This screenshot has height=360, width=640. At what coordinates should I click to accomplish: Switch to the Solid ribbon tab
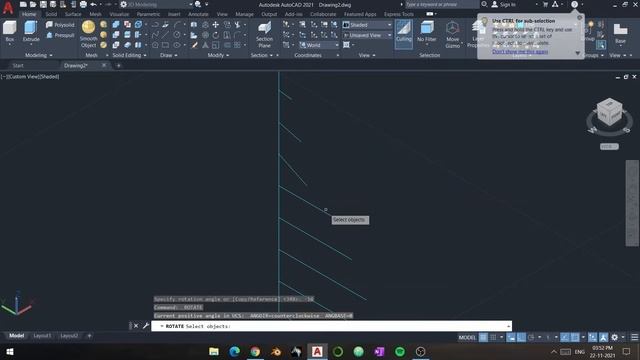(x=51, y=14)
